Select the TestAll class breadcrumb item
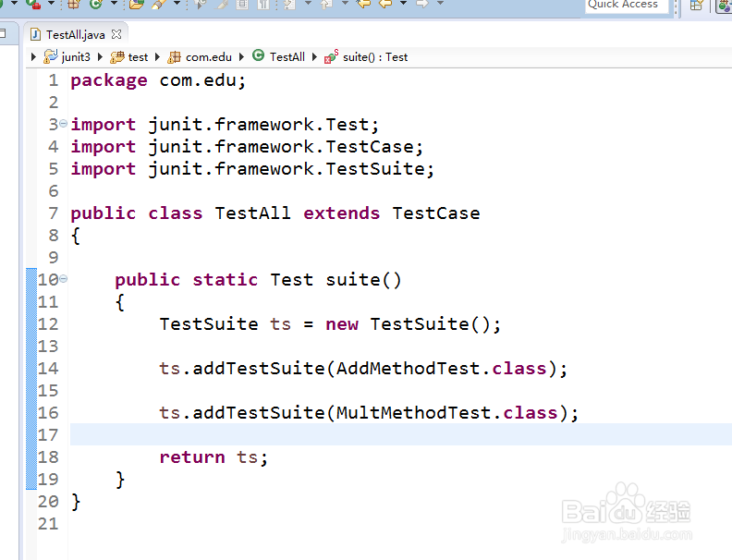Viewport: 732px width, 560px height. point(279,56)
